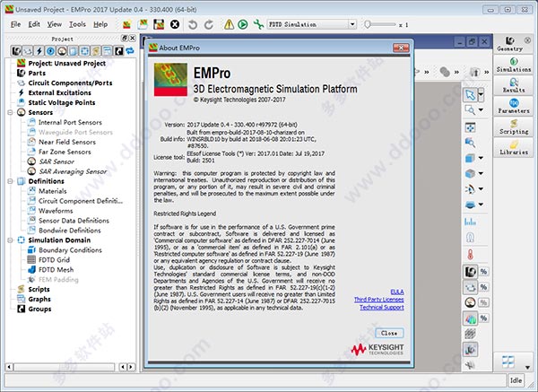Click the mesh grid display icon

[x=470, y=334]
